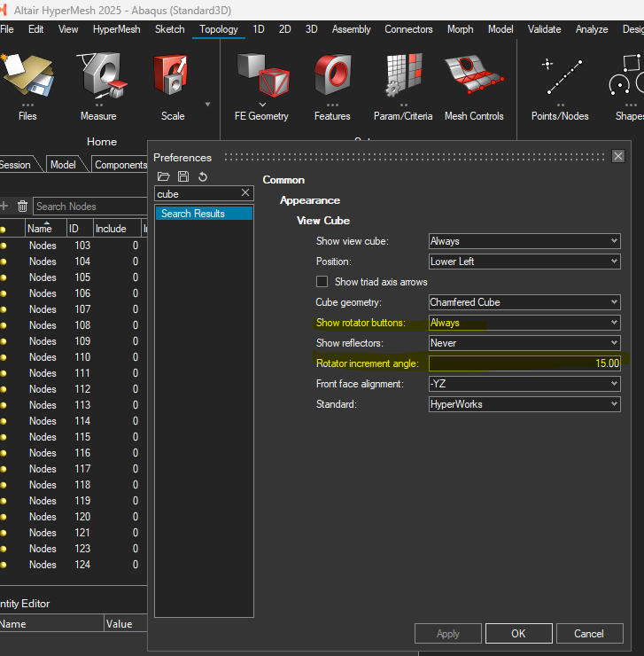Enable Show triad axis arrows checkbox

click(322, 282)
